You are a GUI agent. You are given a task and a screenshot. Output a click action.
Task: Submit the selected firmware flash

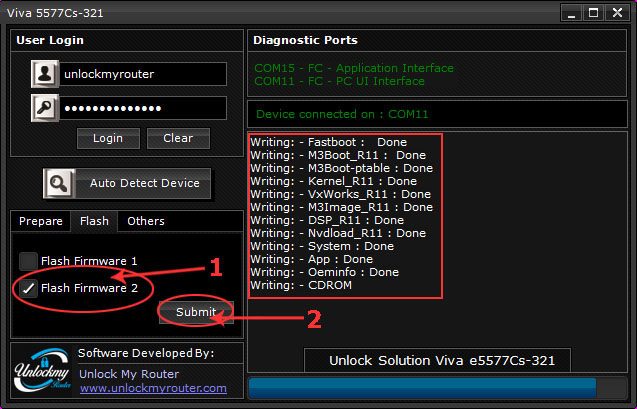tap(196, 312)
